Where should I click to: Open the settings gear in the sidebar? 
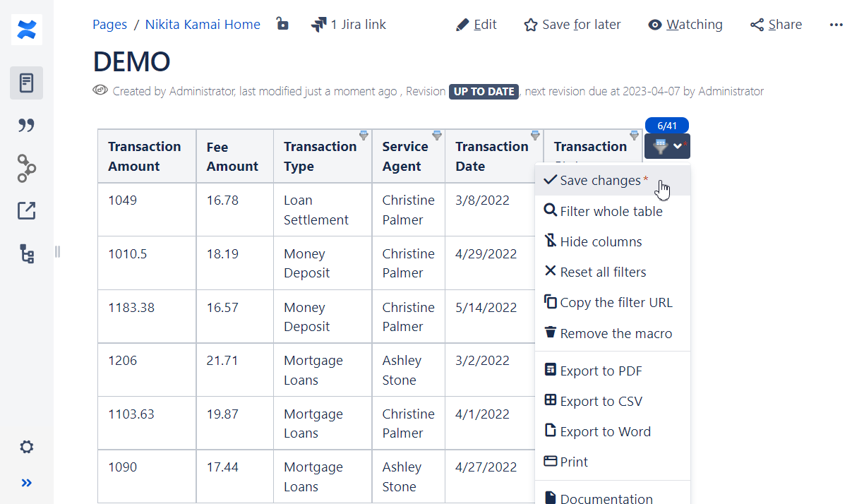click(x=26, y=447)
